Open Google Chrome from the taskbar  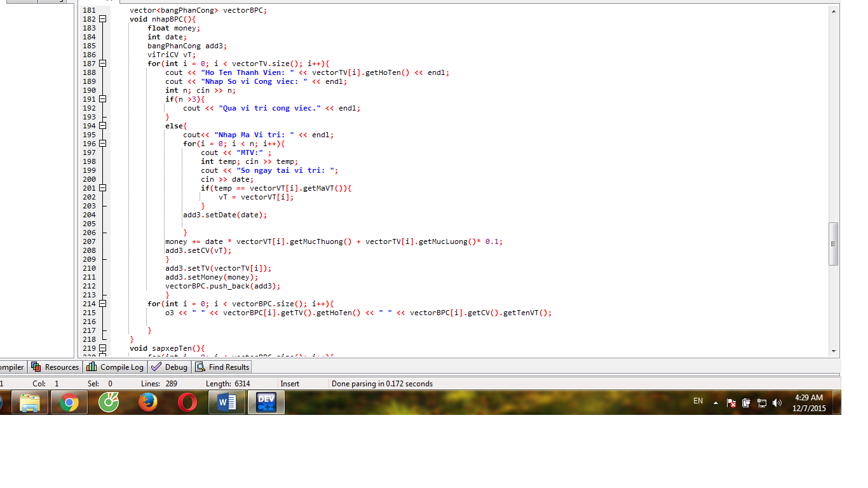coord(69,402)
